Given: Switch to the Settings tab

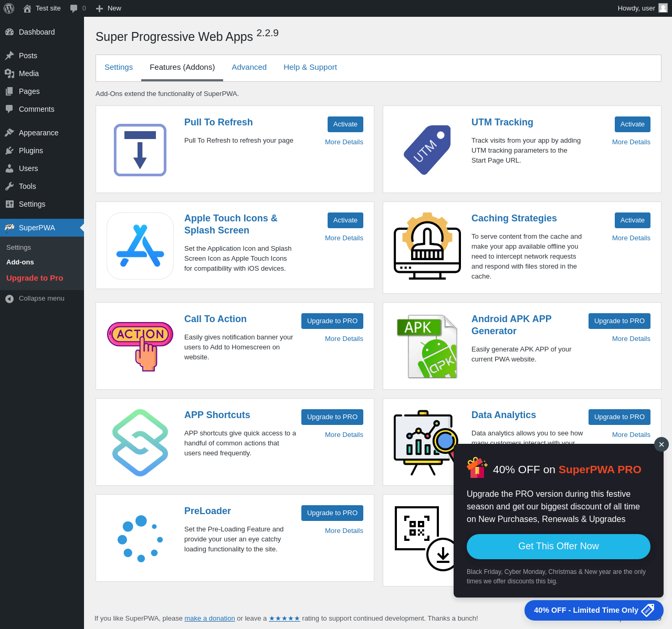Looking at the screenshot, I should (119, 67).
